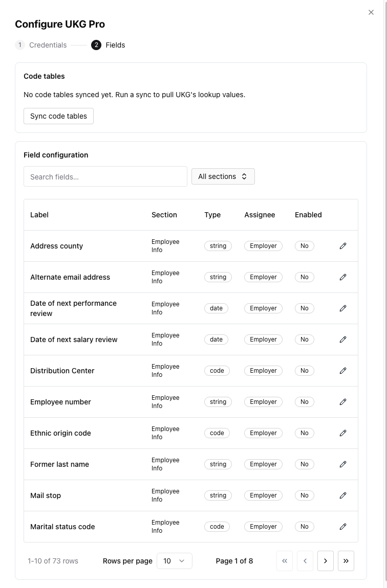Click the 1-10 of 73 rows text
Image resolution: width=387 pixels, height=588 pixels.
53,561
